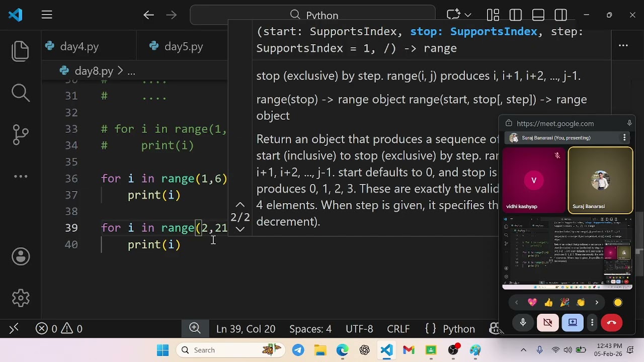This screenshot has width=644, height=362.
Task: Send the party popper reaction in Meet
Action: (x=565, y=302)
